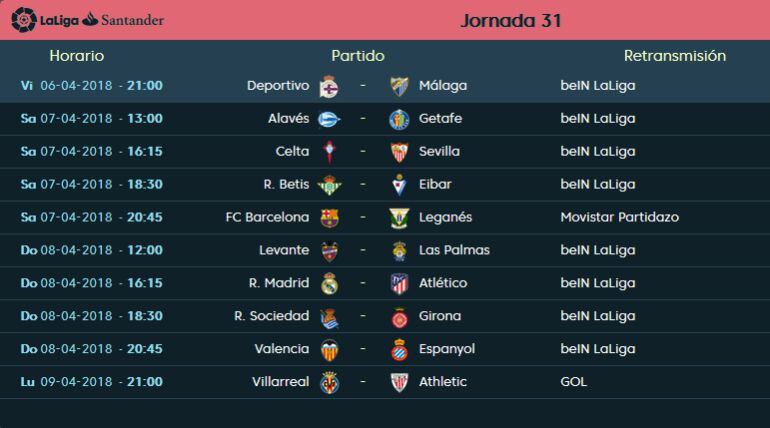Click the Atlético crest icon
The width and height of the screenshot is (770, 428).
point(399,284)
